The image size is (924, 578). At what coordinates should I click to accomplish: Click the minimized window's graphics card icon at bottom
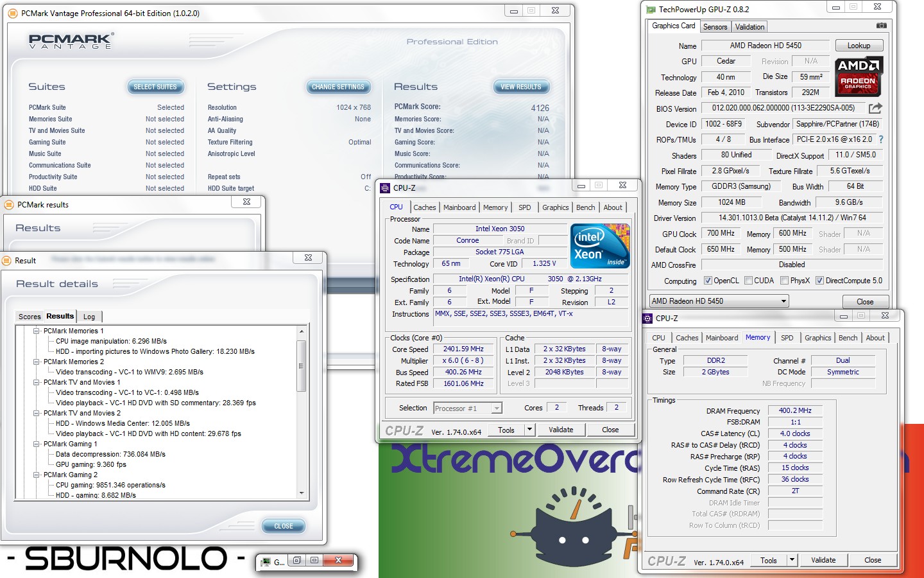pos(265,562)
